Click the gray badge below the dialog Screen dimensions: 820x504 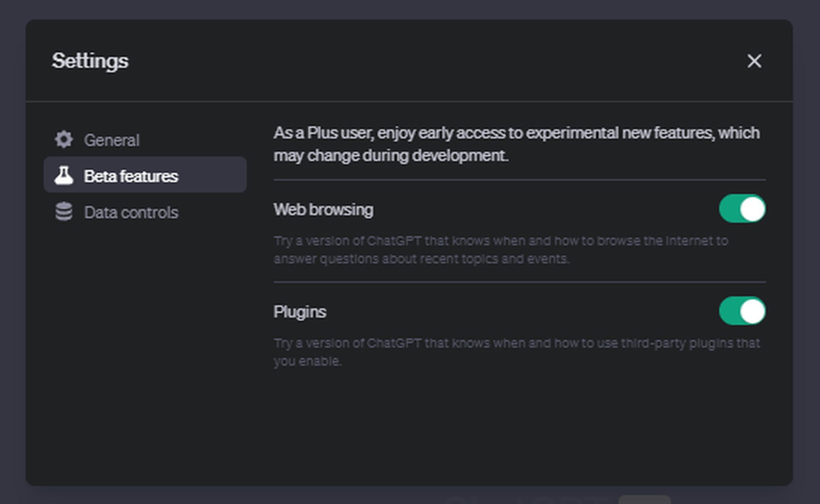pos(644,499)
